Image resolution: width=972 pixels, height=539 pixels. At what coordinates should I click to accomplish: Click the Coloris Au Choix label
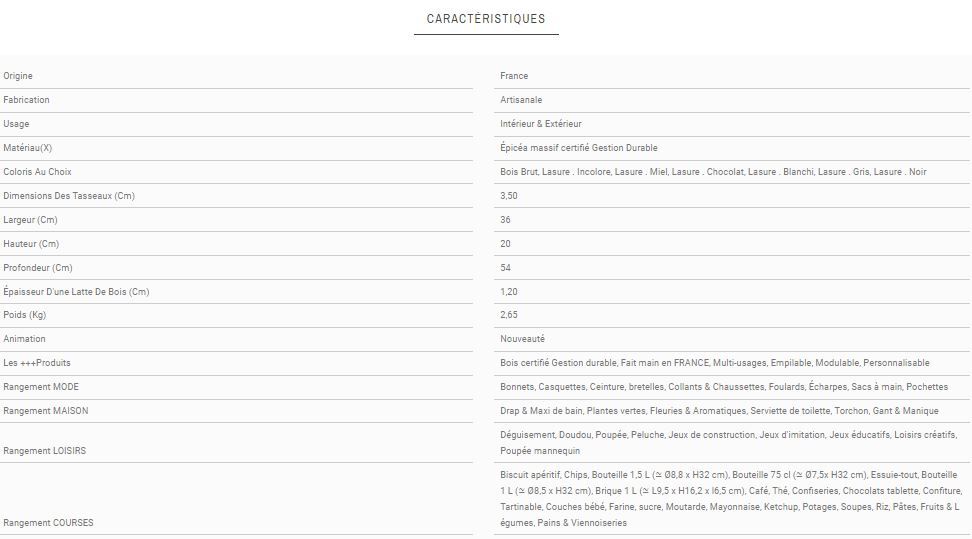click(38, 172)
